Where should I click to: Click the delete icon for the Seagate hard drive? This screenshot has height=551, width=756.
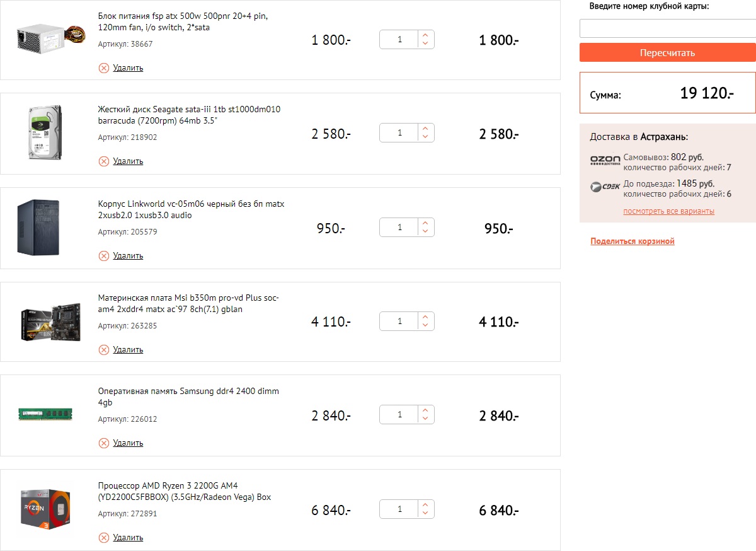[104, 161]
